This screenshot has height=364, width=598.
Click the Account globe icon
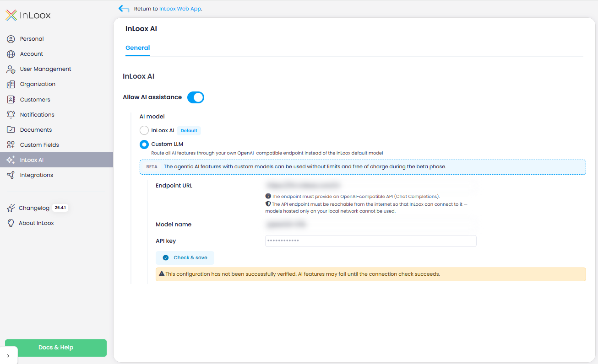point(11,54)
